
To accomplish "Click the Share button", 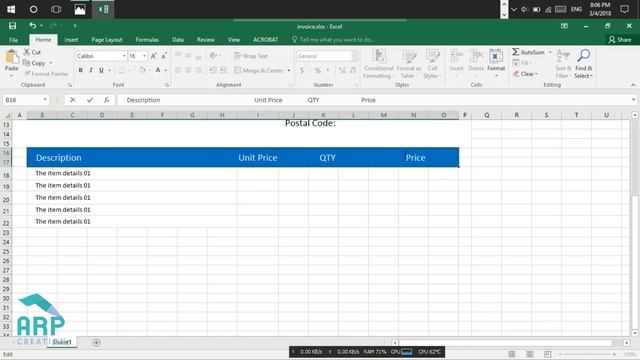I will click(620, 40).
